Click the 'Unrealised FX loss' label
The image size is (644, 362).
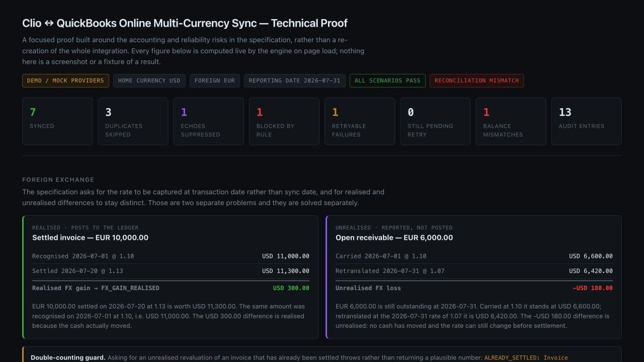(x=368, y=288)
